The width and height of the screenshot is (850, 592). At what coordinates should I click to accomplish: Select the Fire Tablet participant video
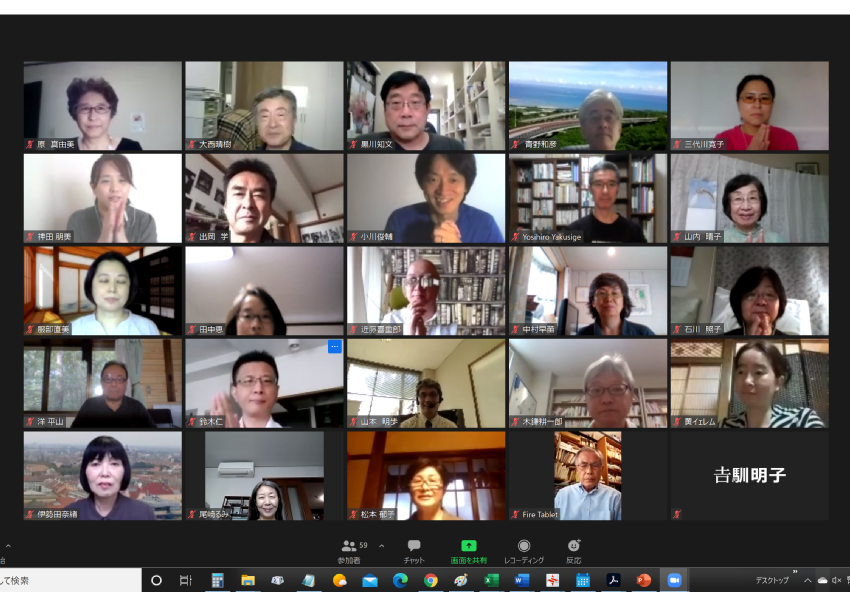[x=588, y=475]
